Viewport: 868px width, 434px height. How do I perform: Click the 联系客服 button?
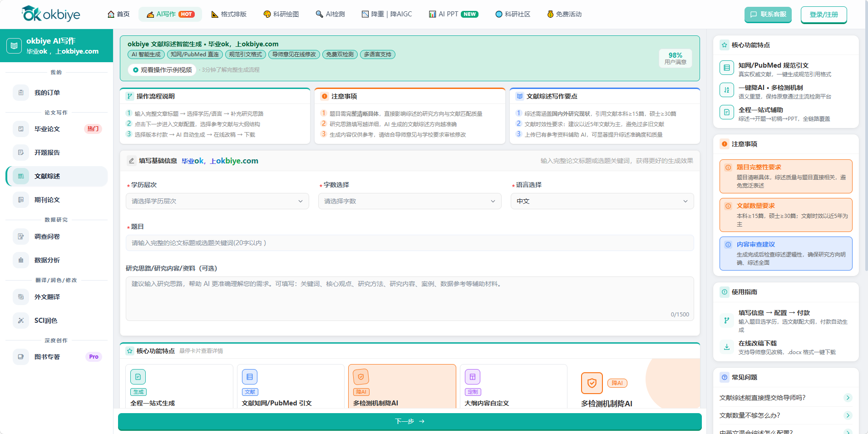point(768,15)
